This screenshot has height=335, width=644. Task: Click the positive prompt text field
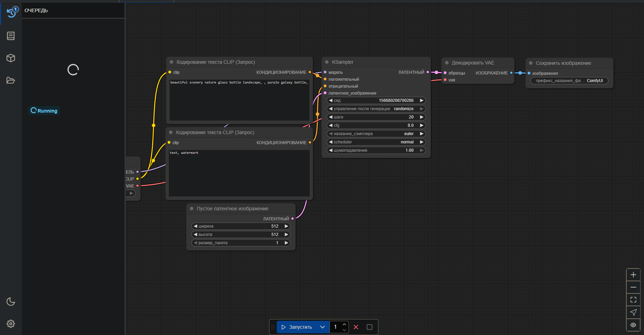239,100
